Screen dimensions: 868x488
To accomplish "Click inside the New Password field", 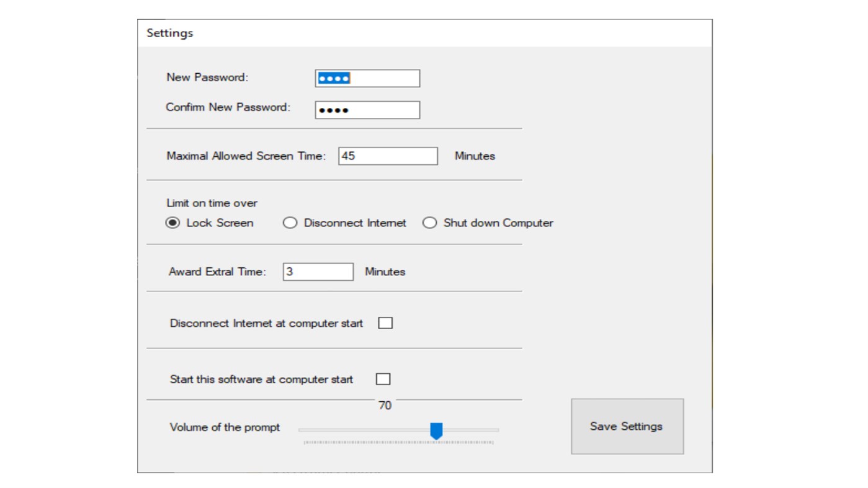I will pos(367,78).
